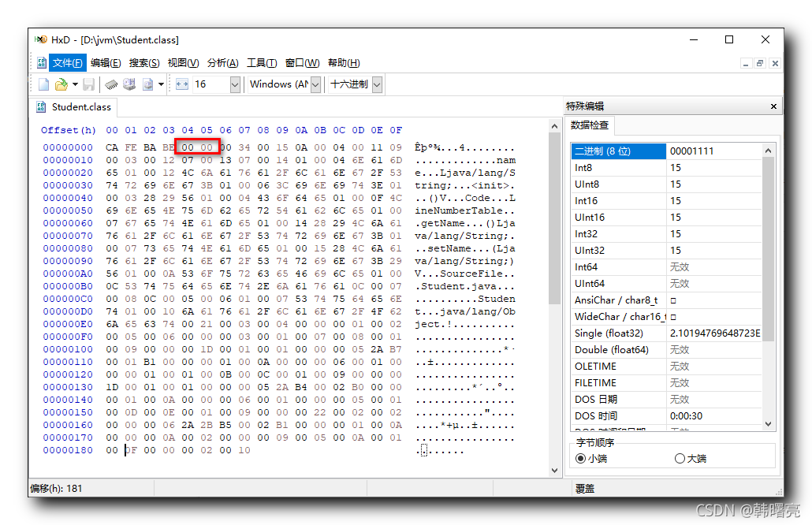The width and height of the screenshot is (812, 525).
Task: Switch to the Student.class tab
Action: (x=73, y=107)
